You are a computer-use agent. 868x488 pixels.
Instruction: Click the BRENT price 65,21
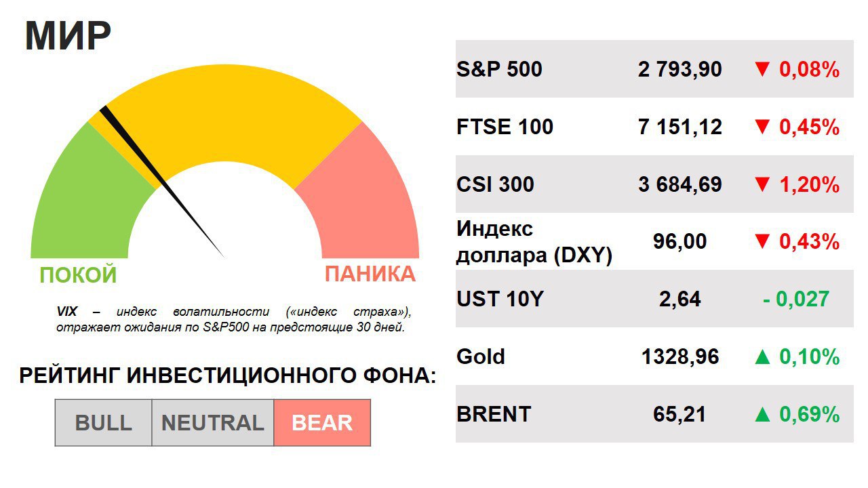(679, 415)
